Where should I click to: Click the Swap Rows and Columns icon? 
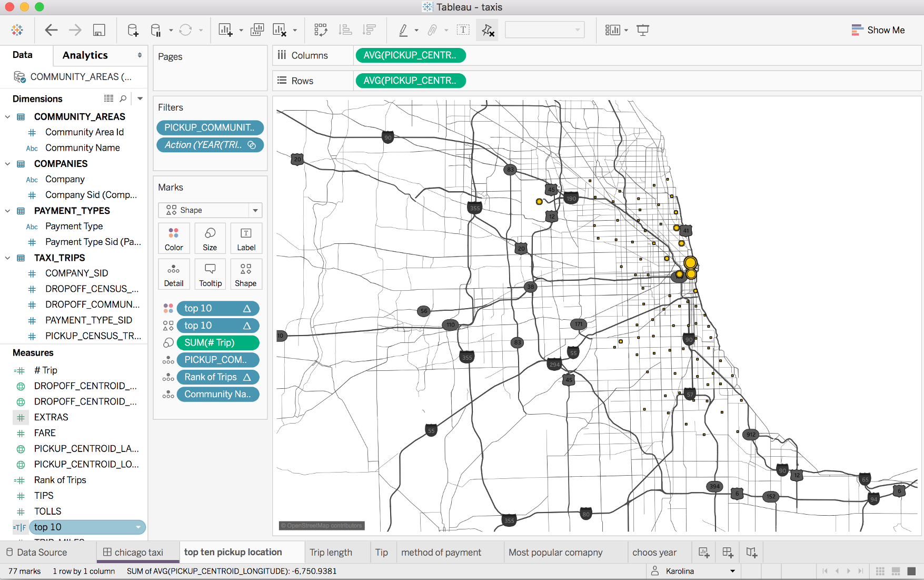click(321, 30)
